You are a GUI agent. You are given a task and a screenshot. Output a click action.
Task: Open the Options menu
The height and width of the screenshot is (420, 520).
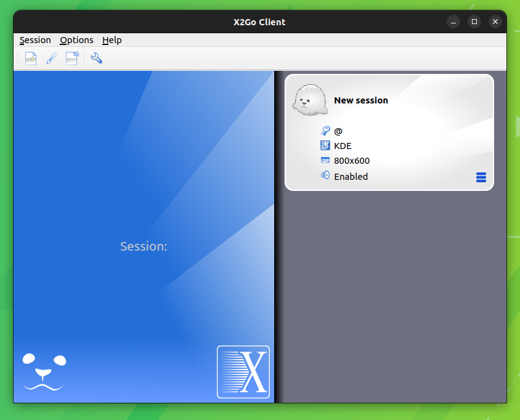coord(76,40)
